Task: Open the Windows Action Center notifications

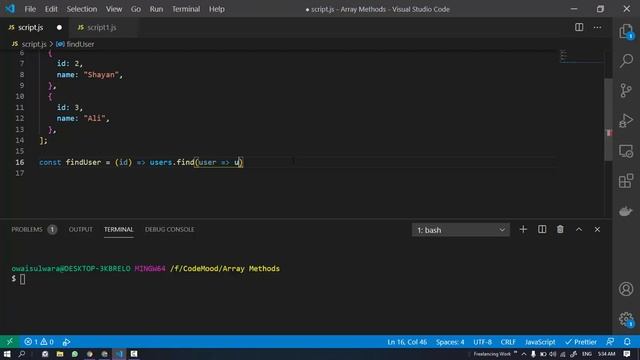Action: (627, 354)
